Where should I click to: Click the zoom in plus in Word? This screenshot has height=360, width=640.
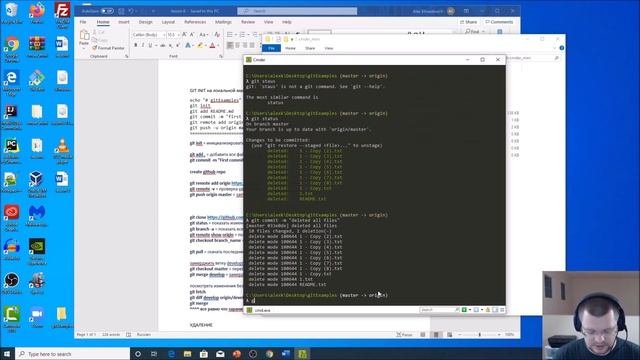pyautogui.click(x=499, y=335)
